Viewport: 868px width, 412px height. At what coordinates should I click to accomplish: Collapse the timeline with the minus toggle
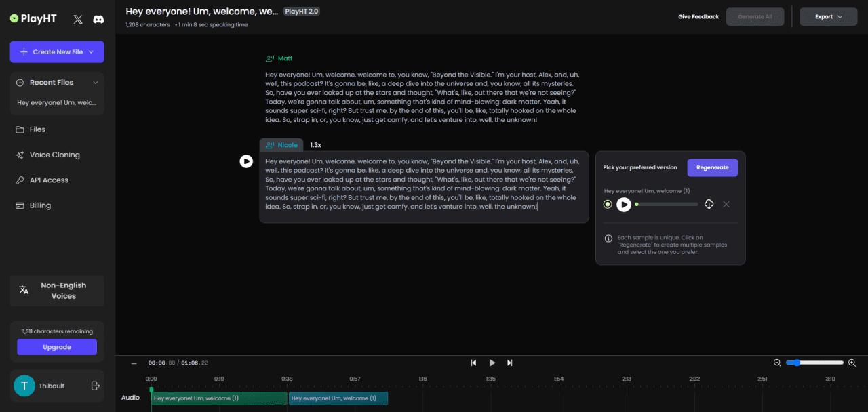(x=134, y=363)
